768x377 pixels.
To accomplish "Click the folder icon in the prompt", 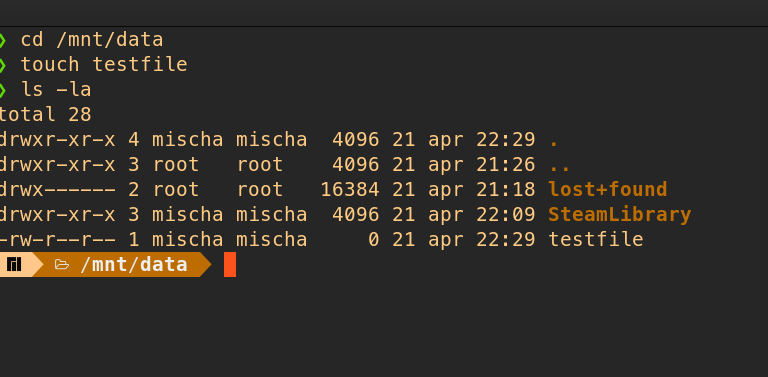I will tap(62, 265).
